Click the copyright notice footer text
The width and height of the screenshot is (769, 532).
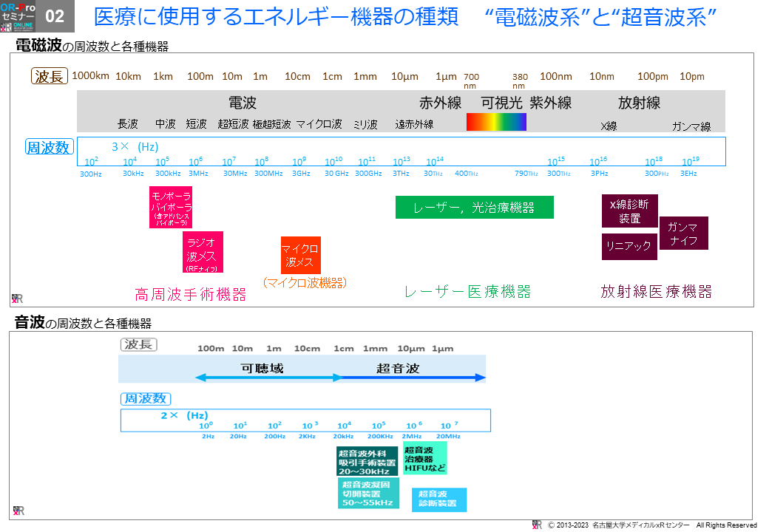pos(651,525)
